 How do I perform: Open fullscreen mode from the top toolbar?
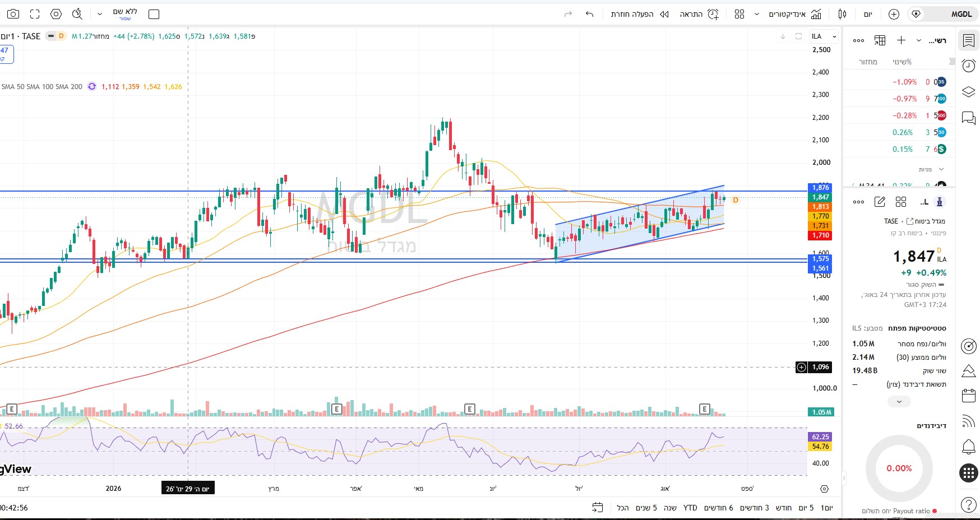click(x=35, y=14)
